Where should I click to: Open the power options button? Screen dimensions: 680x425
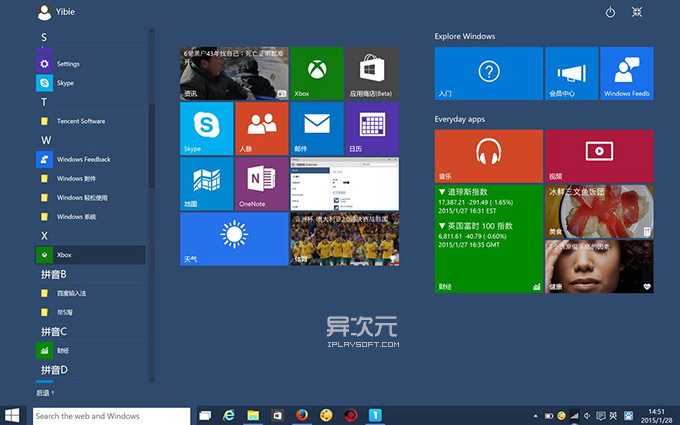[x=610, y=12]
